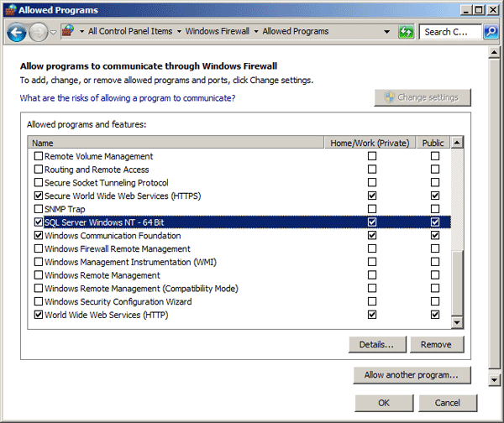Toggle Public checkbox for World Wide Web Services (HTTP)
The width and height of the screenshot is (504, 423).
435,315
